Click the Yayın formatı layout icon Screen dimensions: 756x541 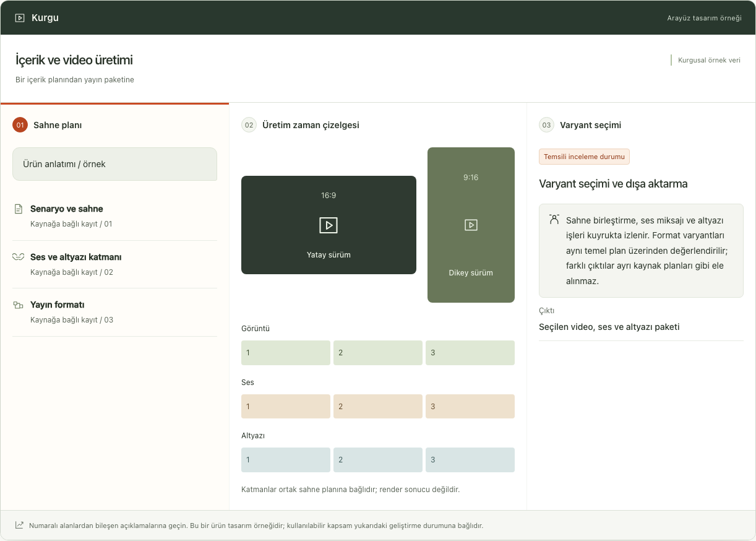pos(18,305)
